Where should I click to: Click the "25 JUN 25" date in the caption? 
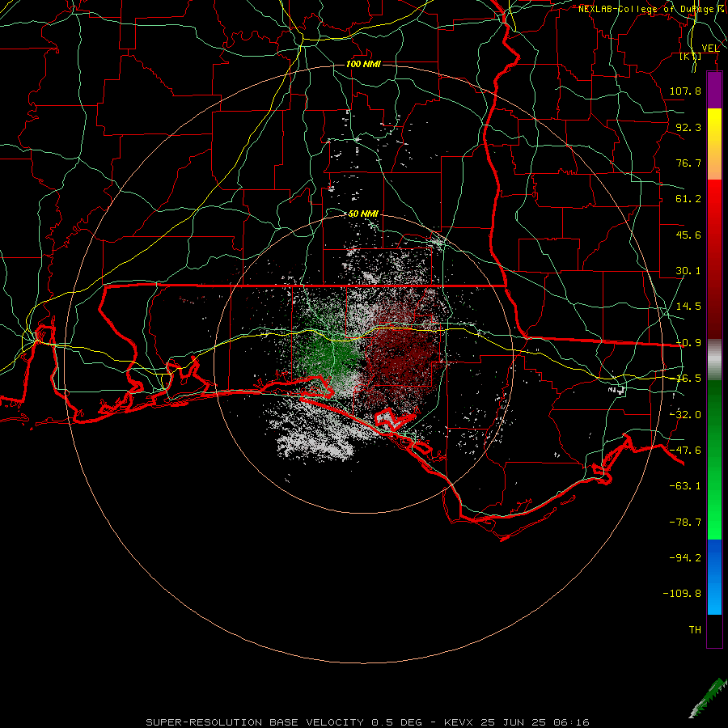(x=513, y=722)
